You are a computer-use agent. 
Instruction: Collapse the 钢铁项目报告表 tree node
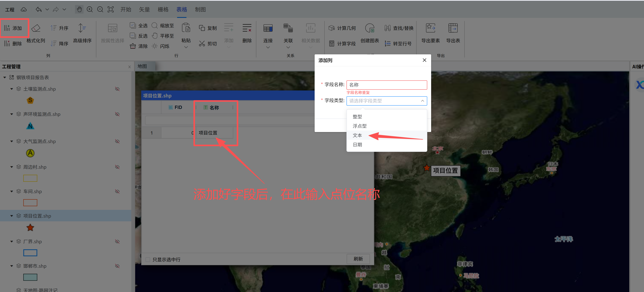tap(5, 77)
